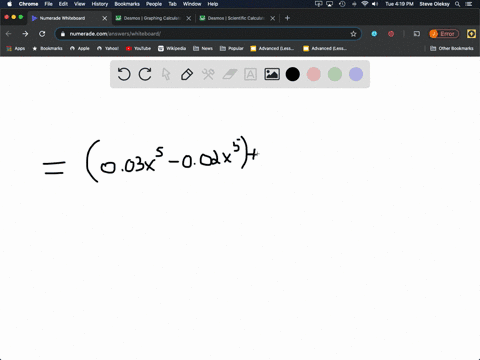Open Spotlight search magnifier
This screenshot has width=480, height=360.
458,4
